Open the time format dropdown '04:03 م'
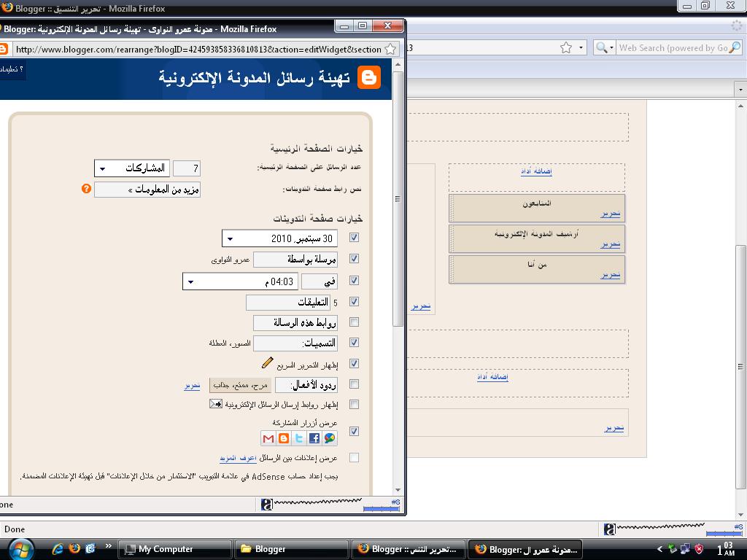The image size is (747, 560). click(241, 281)
